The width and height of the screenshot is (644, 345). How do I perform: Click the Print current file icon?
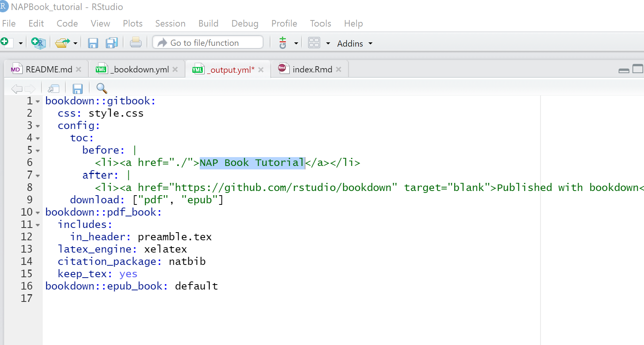135,43
